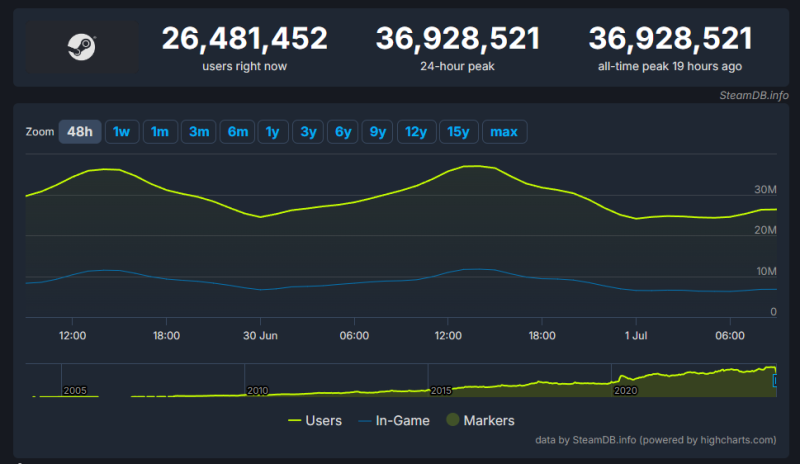Set zoom to 1w
Screen dimensions: 800x464
121,132
